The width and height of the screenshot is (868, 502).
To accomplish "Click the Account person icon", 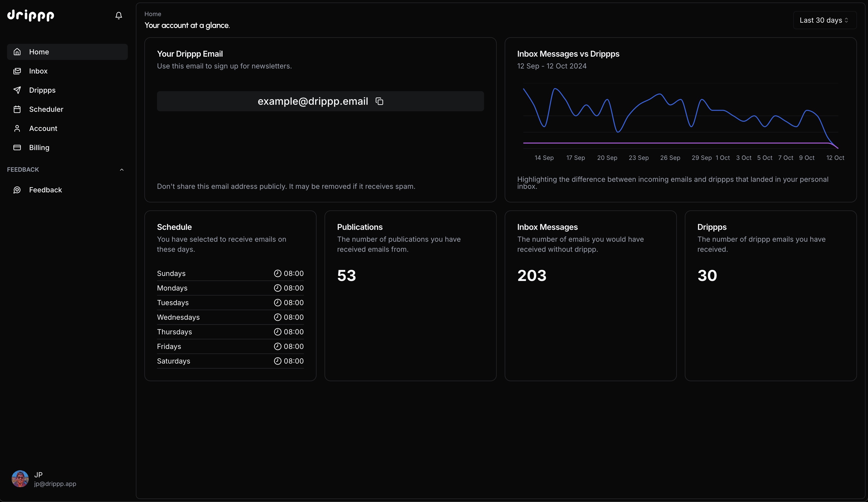I will pyautogui.click(x=17, y=128).
